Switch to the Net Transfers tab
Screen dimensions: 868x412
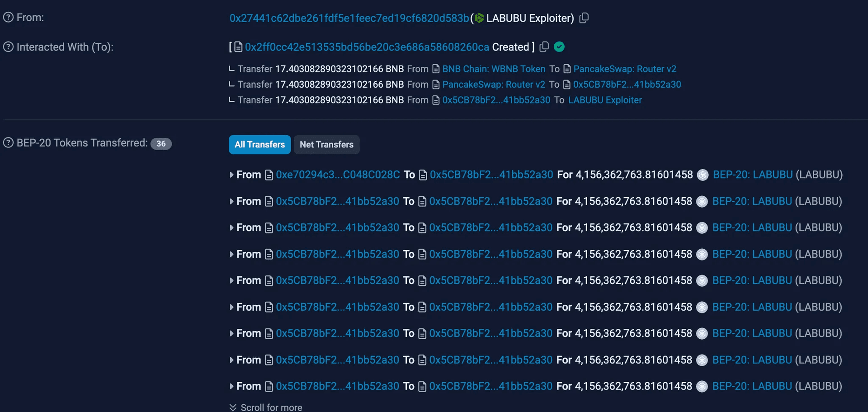[x=326, y=145]
